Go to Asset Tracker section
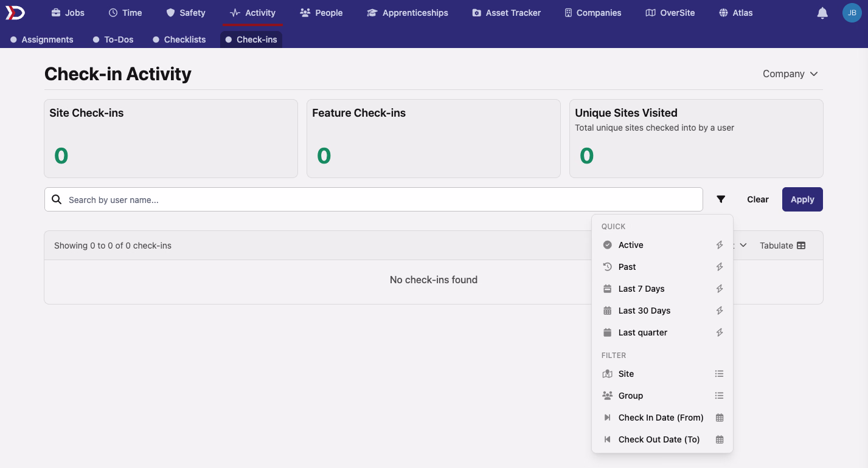This screenshot has height=468, width=868. [x=507, y=13]
